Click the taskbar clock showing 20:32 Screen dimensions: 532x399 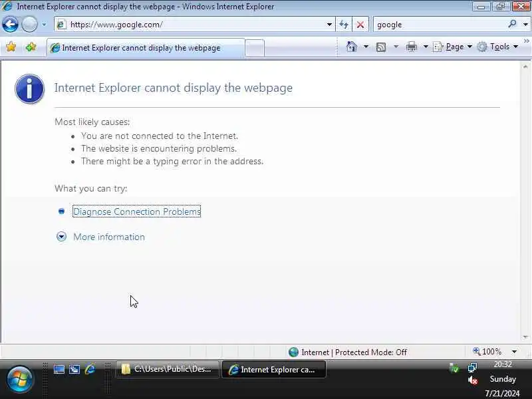[503, 364]
